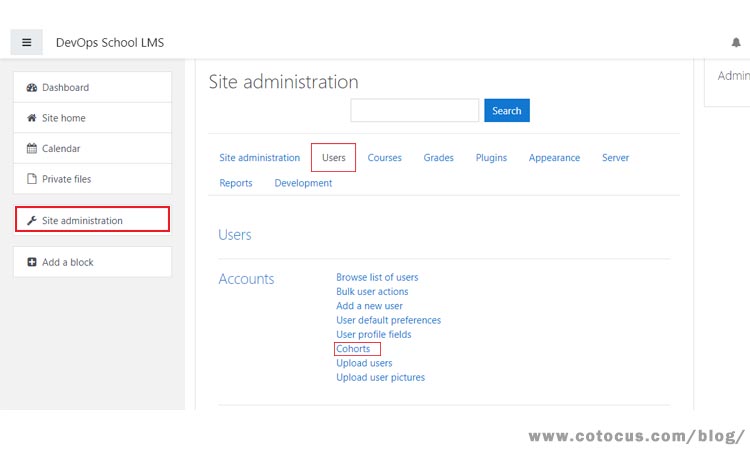
Task: Focus the site administration search field
Action: (415, 110)
